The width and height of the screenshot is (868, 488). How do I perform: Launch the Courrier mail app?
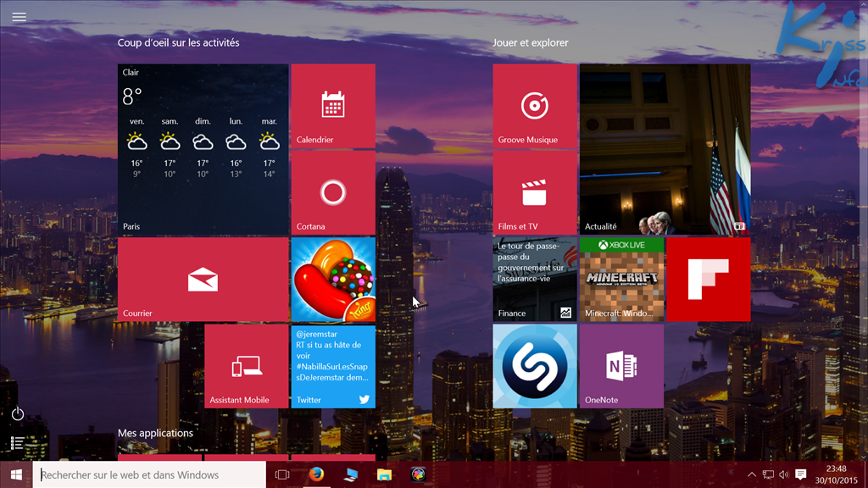pos(203,280)
